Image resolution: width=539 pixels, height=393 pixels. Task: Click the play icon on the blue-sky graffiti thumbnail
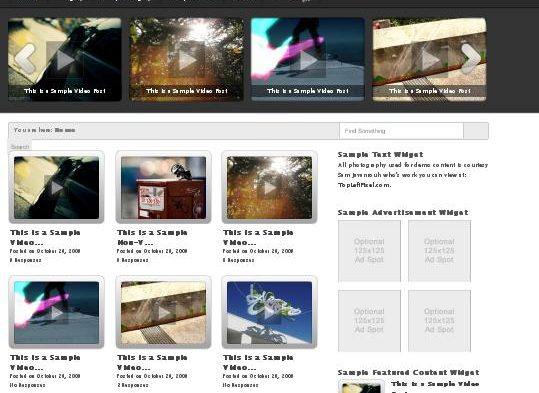click(x=269, y=313)
